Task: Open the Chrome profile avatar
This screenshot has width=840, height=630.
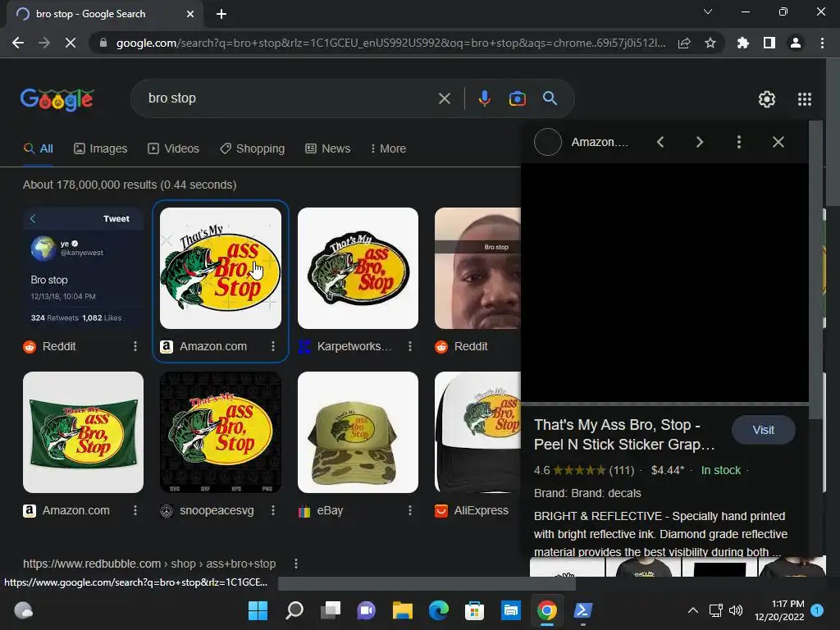Action: 796,43
